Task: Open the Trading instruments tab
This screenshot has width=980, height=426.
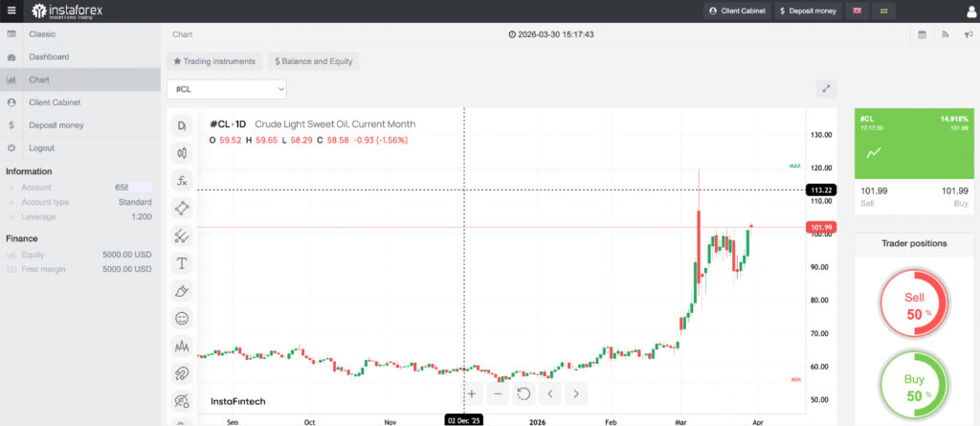Action: click(x=214, y=61)
